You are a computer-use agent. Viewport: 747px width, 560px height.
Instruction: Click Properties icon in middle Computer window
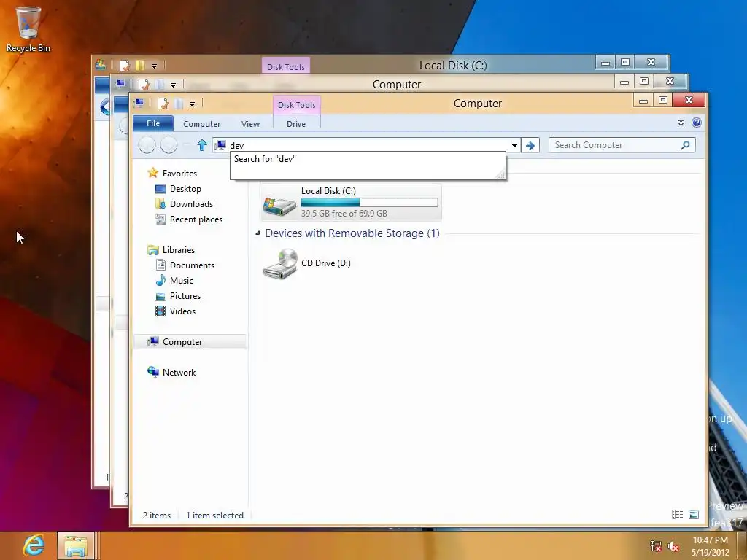pyautogui.click(x=144, y=85)
